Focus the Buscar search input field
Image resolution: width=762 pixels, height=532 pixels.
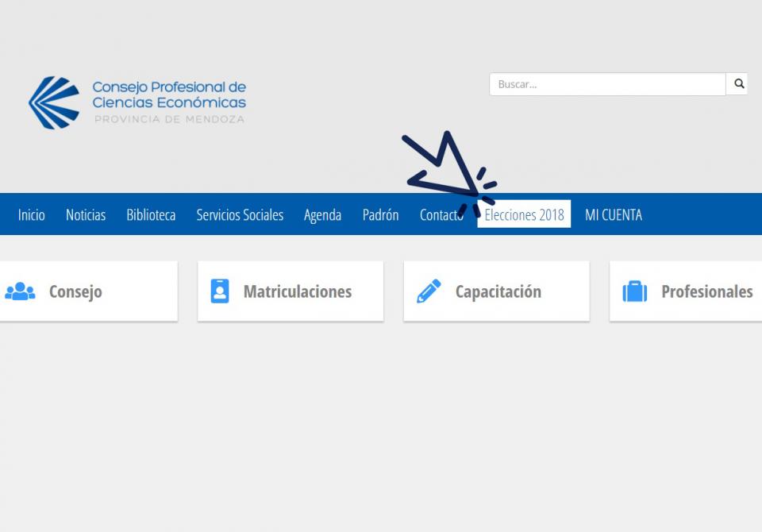click(x=607, y=84)
